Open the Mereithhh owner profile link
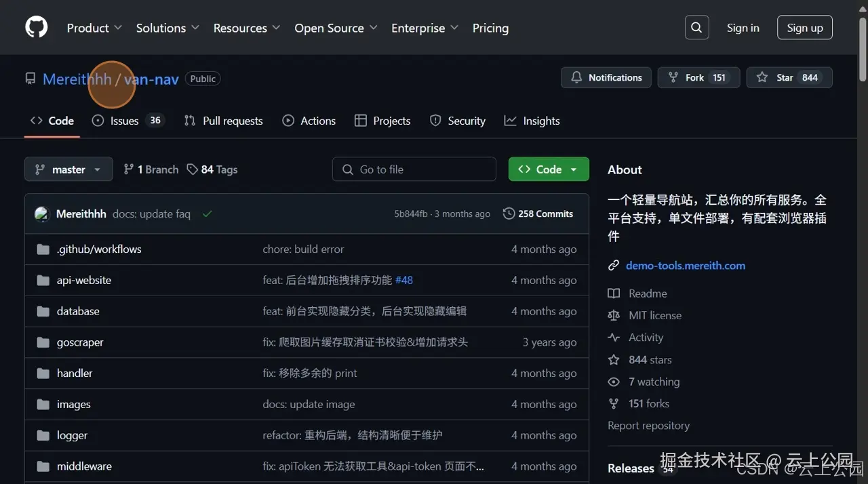Viewport: 868px width, 484px height. [77, 79]
